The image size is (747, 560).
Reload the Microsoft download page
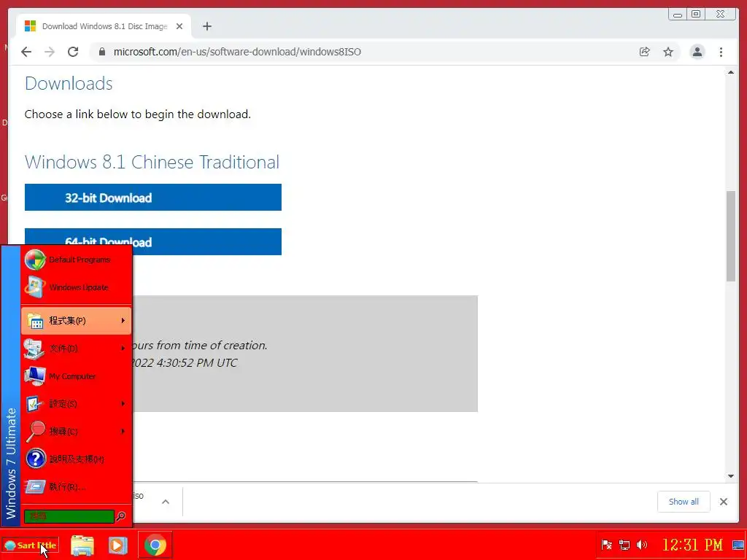point(73,52)
